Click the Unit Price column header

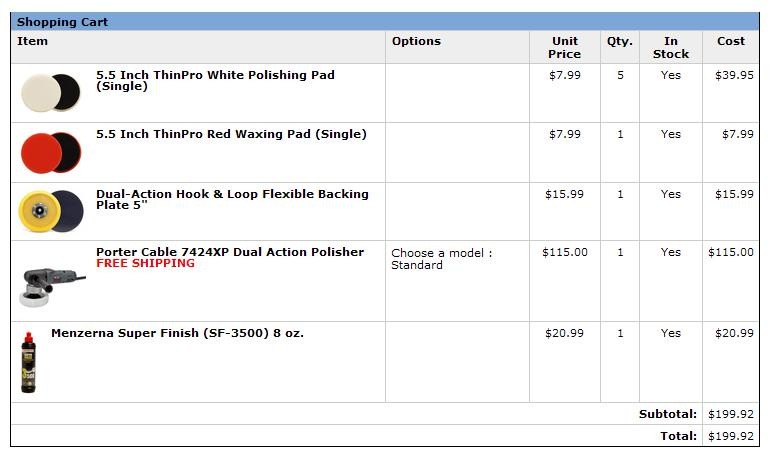(564, 47)
